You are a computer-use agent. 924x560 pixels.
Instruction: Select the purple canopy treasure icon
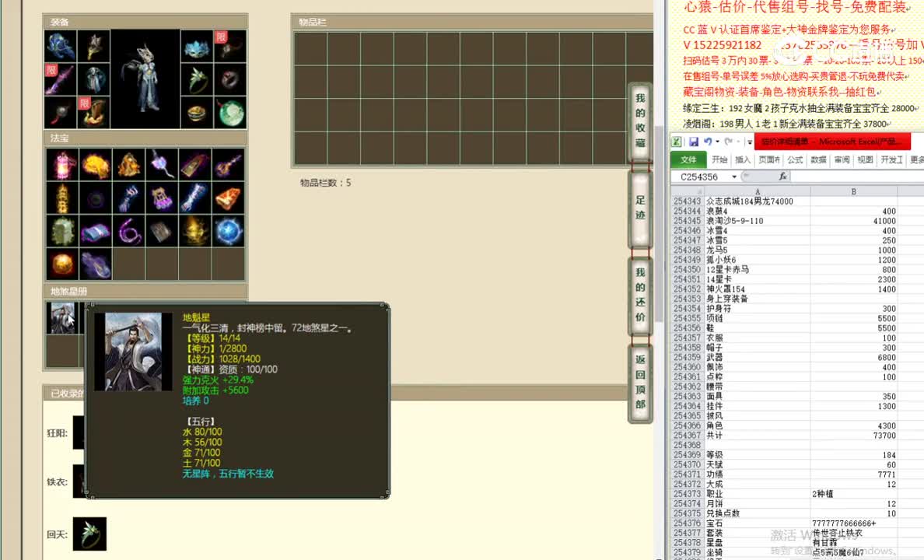162,198
